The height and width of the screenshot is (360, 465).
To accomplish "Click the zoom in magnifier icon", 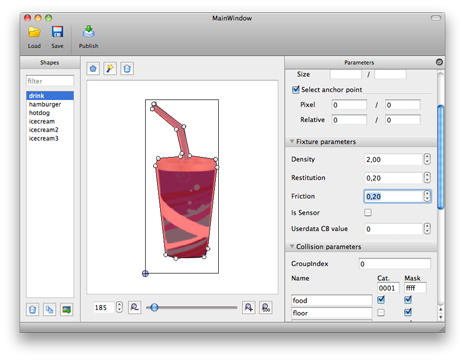I will click(249, 307).
